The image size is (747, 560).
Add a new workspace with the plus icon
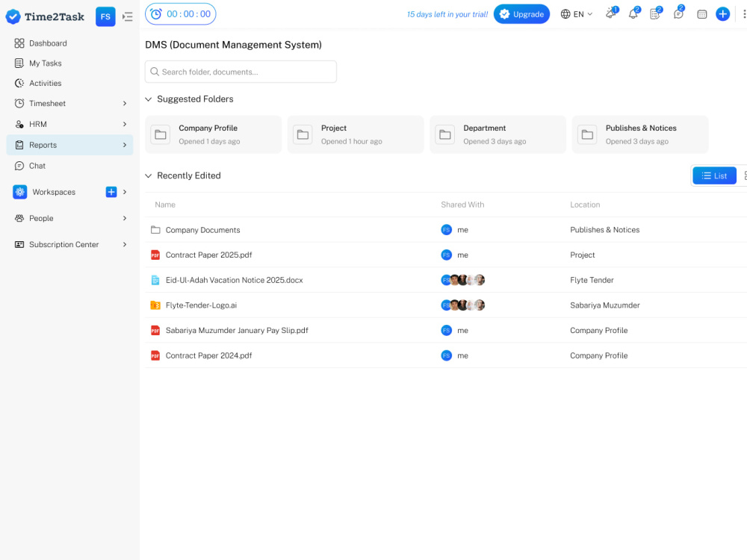[x=111, y=192]
